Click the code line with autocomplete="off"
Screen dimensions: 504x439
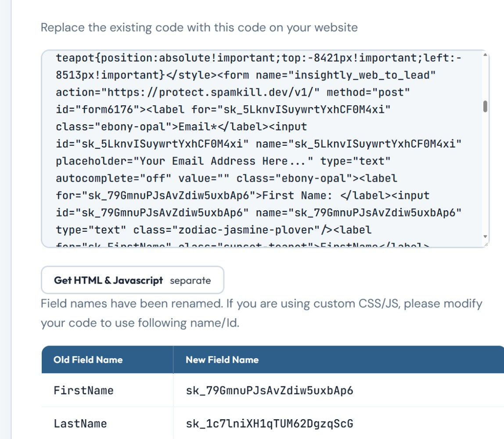point(226,178)
